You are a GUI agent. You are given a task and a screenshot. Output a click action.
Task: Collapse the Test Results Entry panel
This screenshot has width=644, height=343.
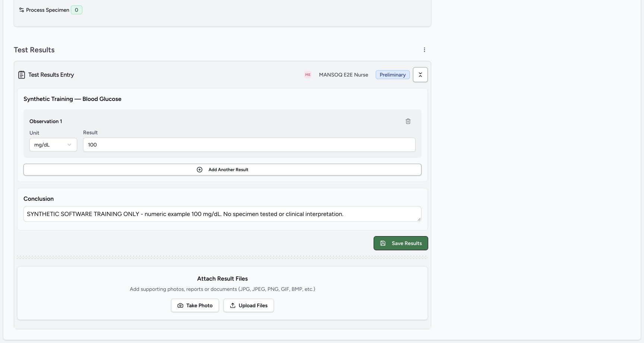(x=420, y=75)
